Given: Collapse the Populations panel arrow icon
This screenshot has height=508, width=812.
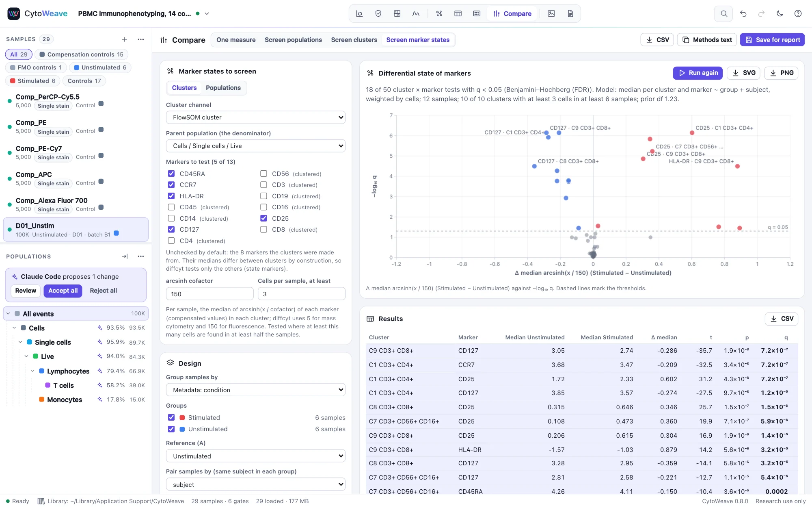Looking at the screenshot, I should click(125, 256).
